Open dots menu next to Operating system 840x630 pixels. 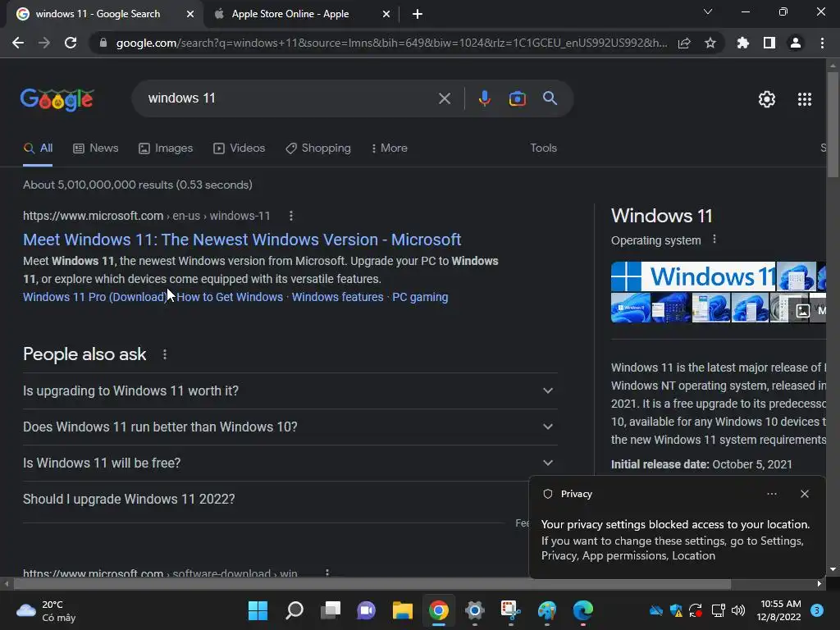click(x=714, y=240)
